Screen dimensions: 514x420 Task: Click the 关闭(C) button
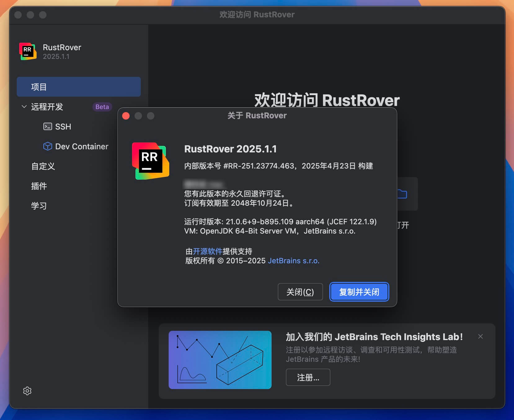click(300, 292)
